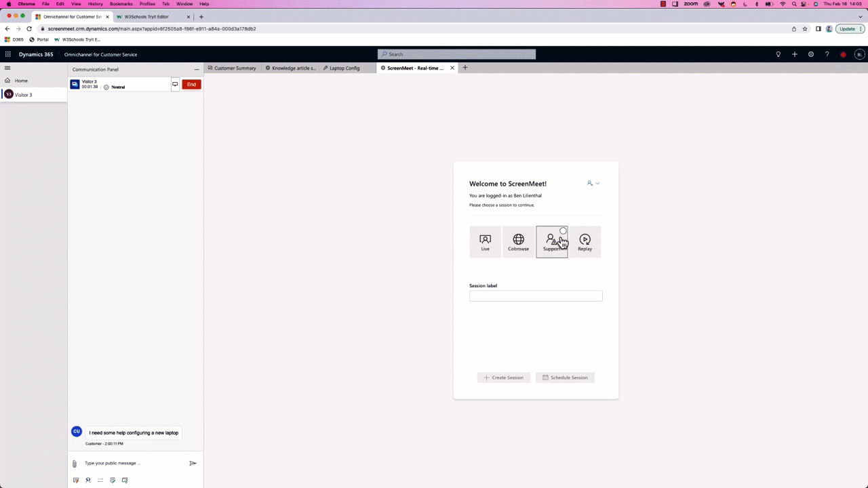Viewport: 868px width, 488px height.
Task: Click the consult agent icon
Action: (88, 480)
